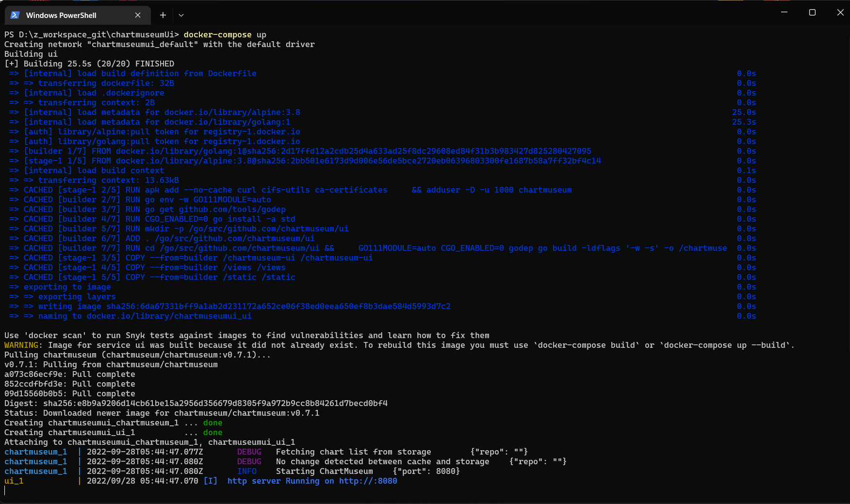Click the PowerShell icon in the tab
Viewport: 850px width, 504px height.
[15, 15]
